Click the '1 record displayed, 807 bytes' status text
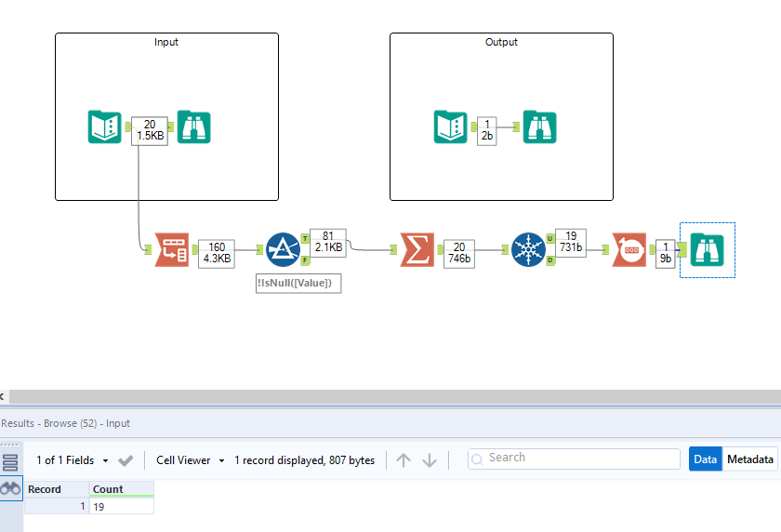 click(x=304, y=460)
